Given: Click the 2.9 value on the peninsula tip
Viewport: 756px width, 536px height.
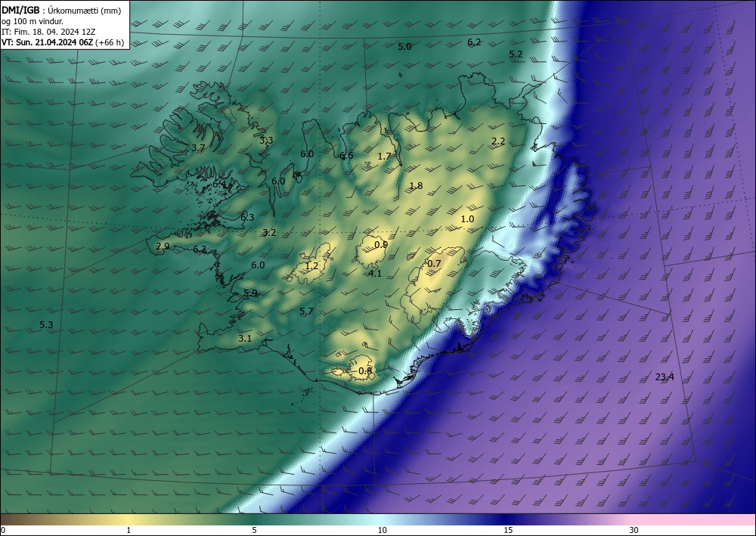Looking at the screenshot, I should [163, 246].
